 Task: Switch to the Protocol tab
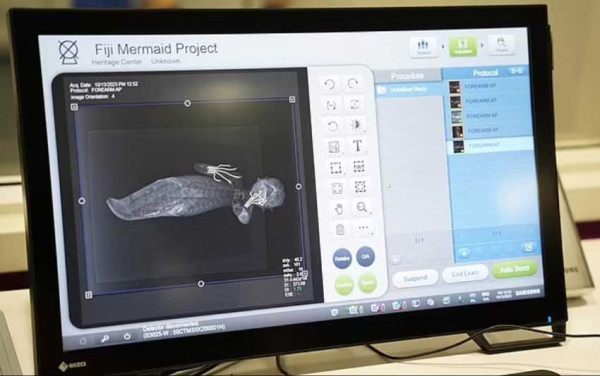click(485, 73)
